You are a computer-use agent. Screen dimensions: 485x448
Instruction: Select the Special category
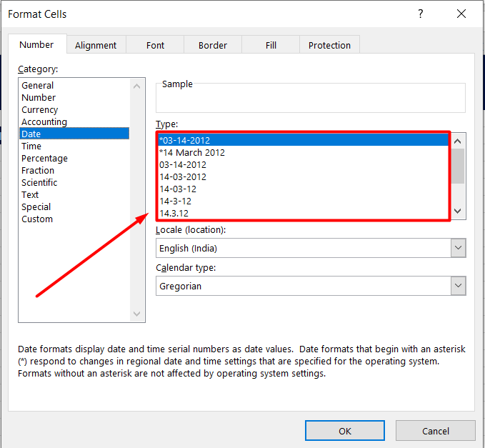tap(74, 206)
